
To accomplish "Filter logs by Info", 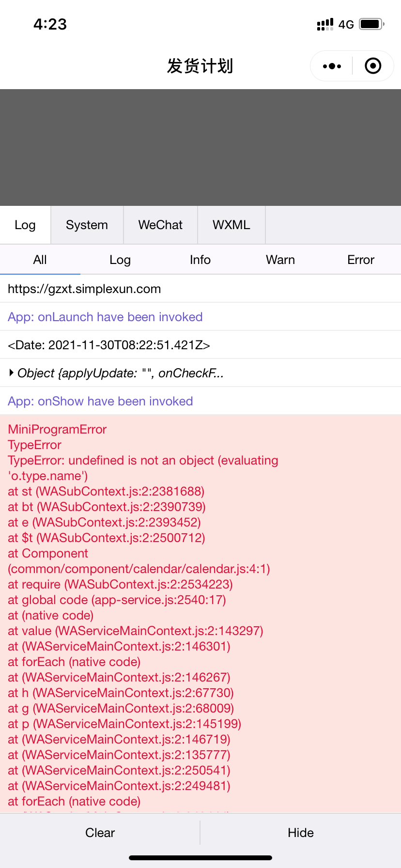I will 200,260.
